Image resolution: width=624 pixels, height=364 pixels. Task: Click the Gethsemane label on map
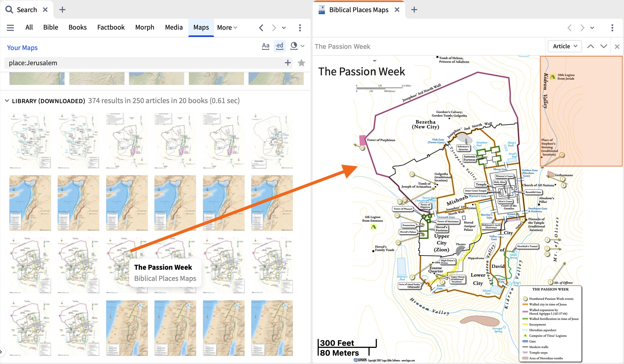coord(564,175)
